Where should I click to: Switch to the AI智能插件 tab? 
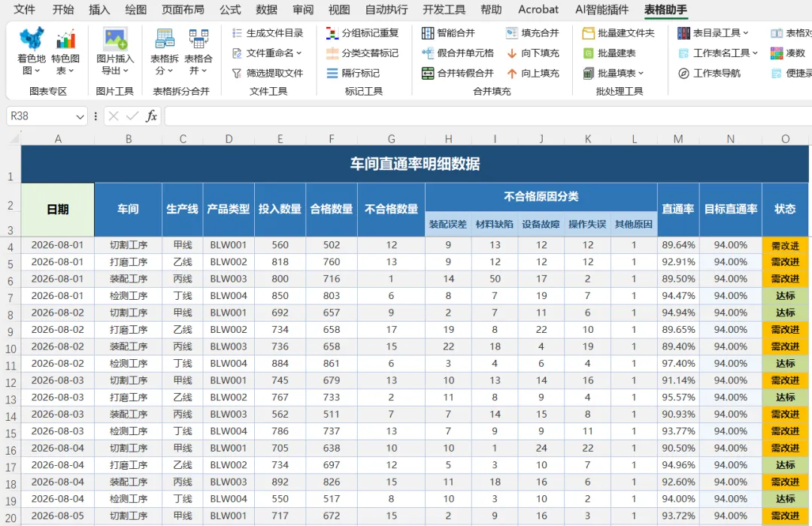(601, 10)
